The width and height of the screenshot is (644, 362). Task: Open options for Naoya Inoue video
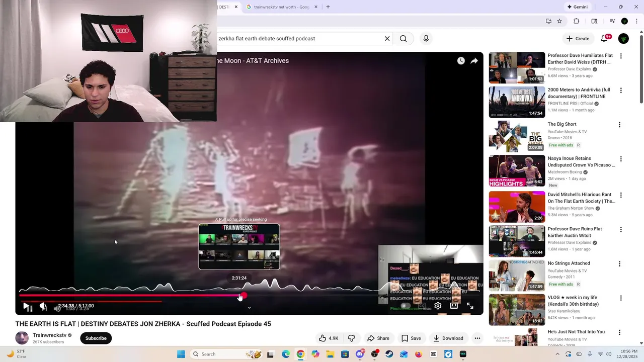point(621,159)
